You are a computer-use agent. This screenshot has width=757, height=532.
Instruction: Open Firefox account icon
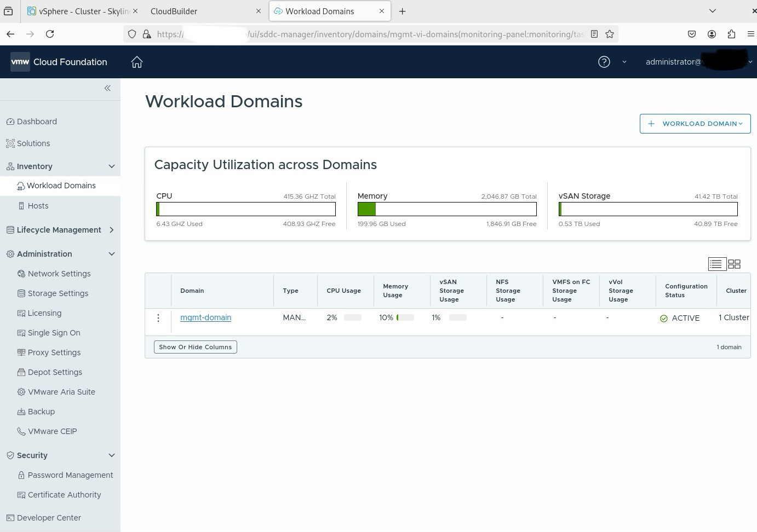pyautogui.click(x=712, y=34)
